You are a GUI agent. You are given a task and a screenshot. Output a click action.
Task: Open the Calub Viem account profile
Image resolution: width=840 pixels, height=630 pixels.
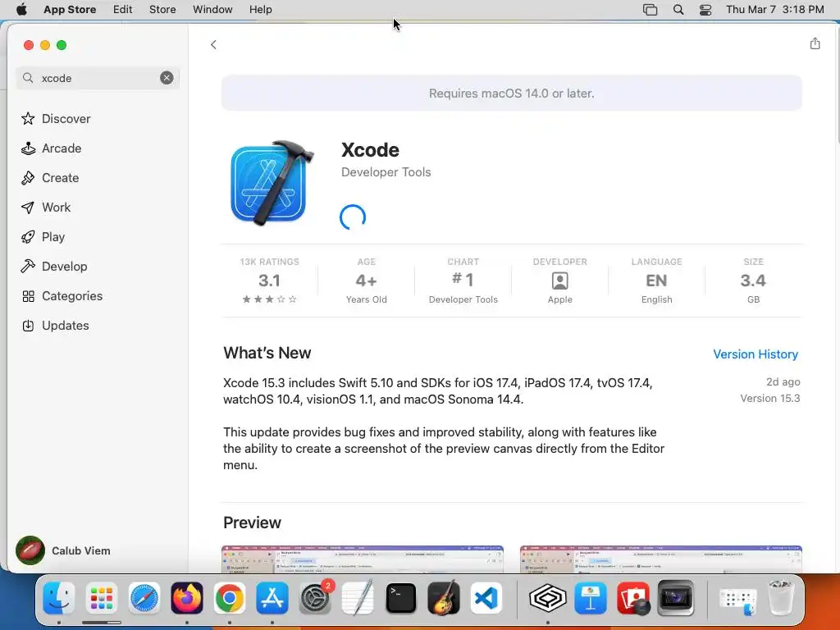(x=63, y=550)
